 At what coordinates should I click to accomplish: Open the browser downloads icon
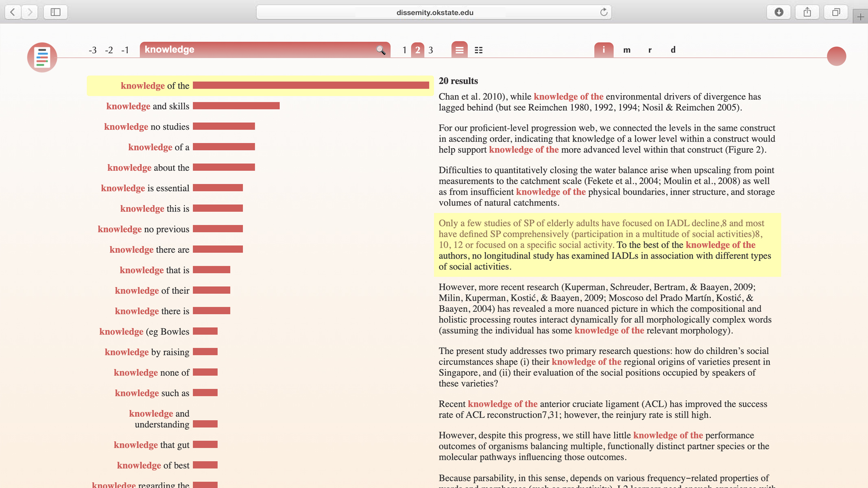[779, 12]
